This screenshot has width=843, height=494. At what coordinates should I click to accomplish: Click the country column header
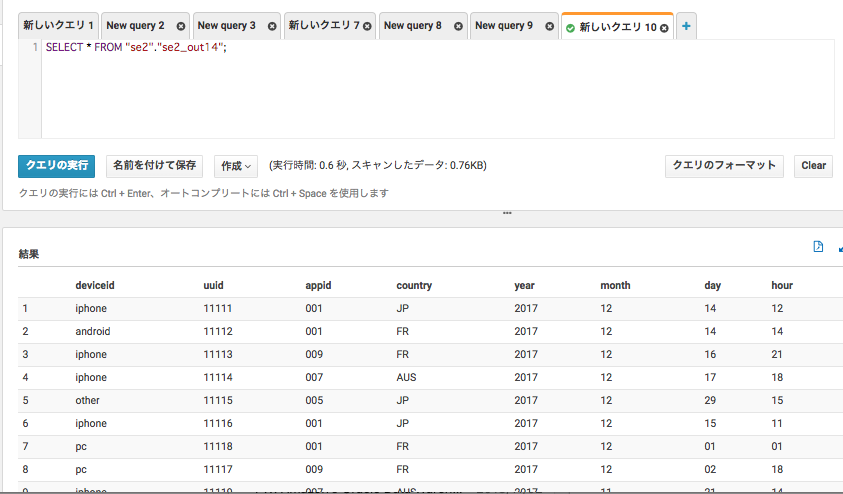pyautogui.click(x=414, y=285)
